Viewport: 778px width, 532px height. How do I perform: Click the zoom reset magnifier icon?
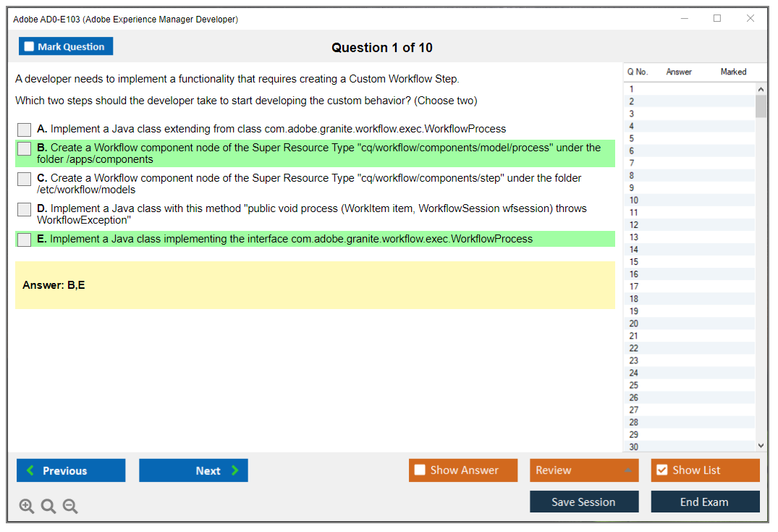click(x=48, y=507)
